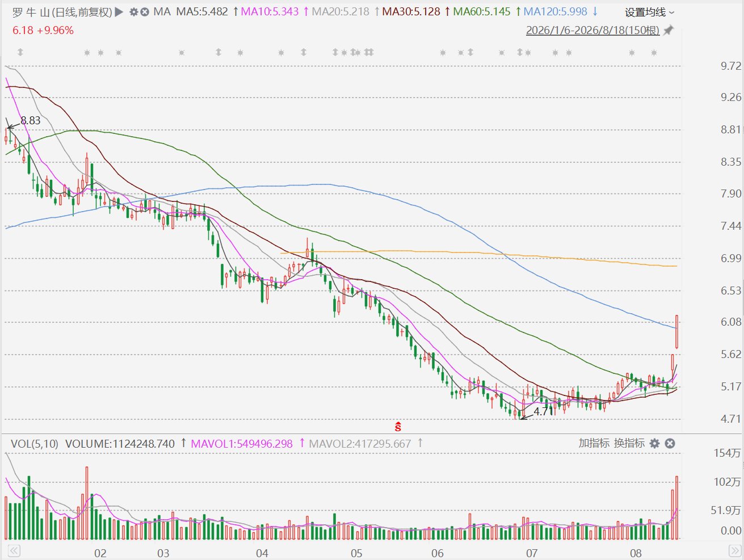Click the MA10:5.343 label

270,12
